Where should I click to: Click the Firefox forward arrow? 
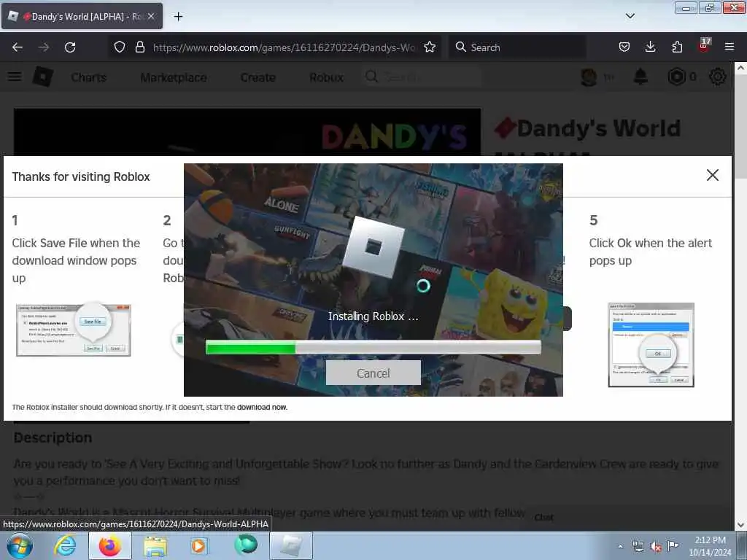(x=43, y=47)
